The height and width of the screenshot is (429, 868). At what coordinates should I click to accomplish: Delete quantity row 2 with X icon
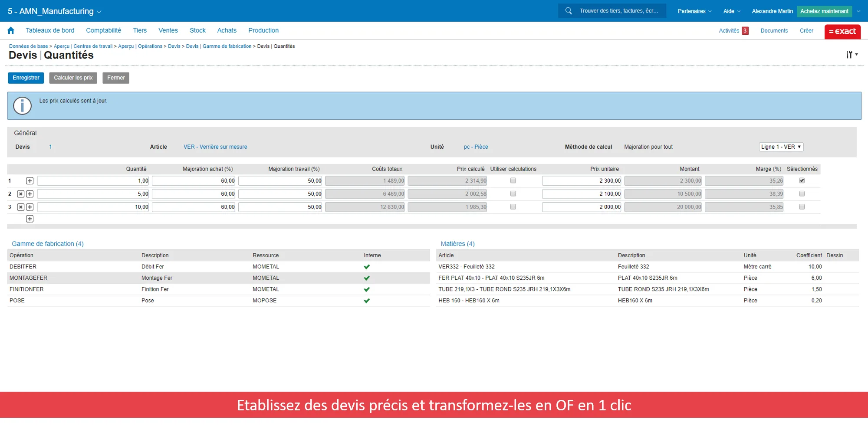pos(21,194)
